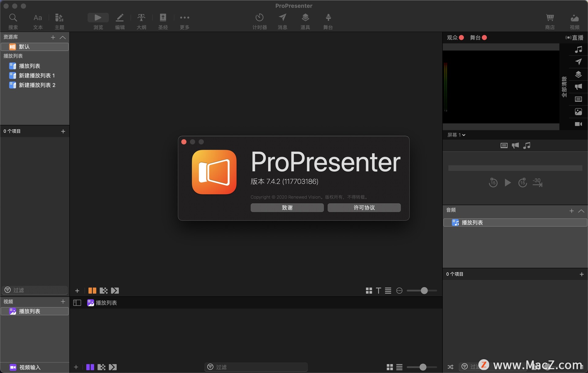Open 视频输入 video input

tap(25, 367)
